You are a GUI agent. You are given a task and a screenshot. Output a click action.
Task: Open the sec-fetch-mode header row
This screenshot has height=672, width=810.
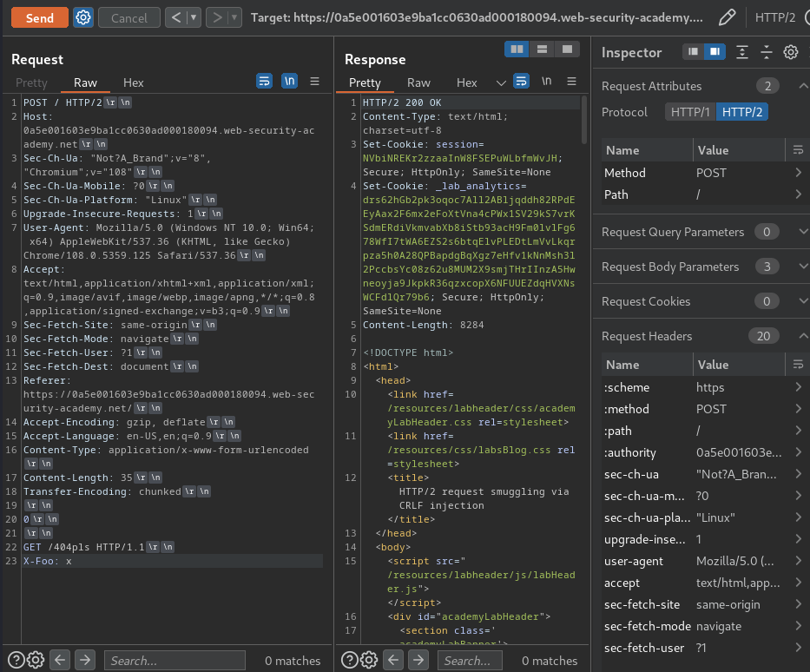click(x=702, y=626)
